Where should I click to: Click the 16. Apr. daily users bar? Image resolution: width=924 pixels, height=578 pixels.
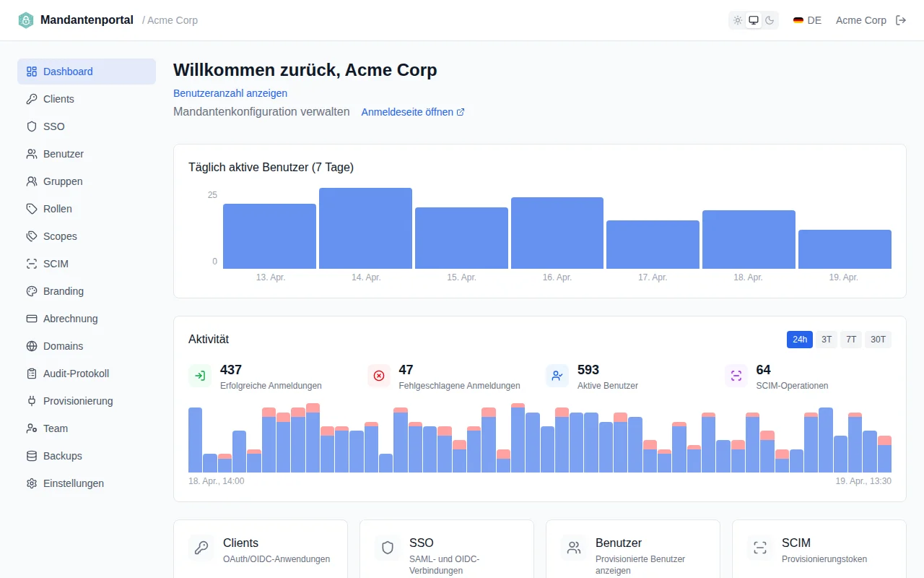pyautogui.click(x=557, y=233)
